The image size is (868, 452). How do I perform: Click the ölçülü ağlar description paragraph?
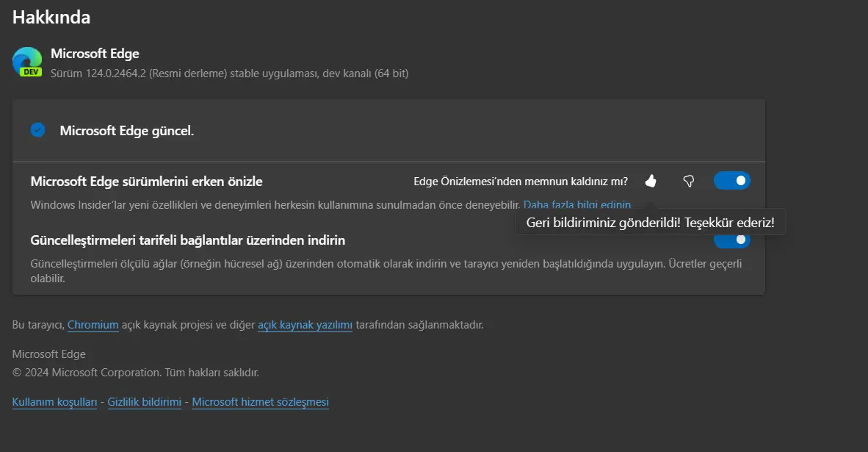point(386,271)
